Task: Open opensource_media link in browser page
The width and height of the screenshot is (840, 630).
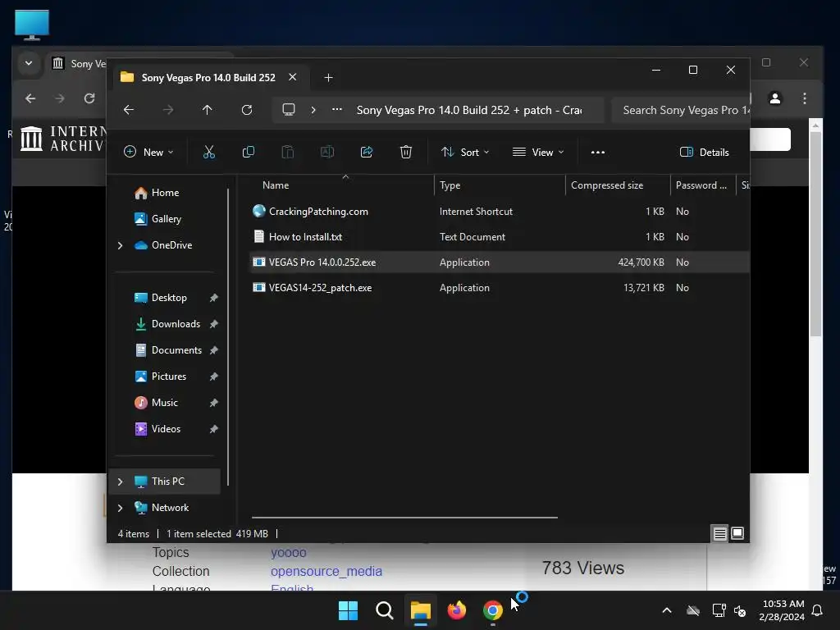Action: coord(326,572)
